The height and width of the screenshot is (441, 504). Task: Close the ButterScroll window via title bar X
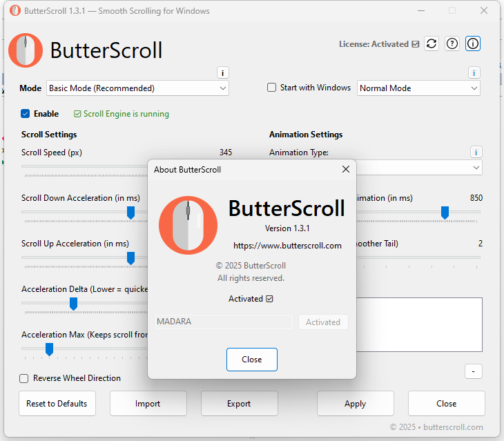coord(484,10)
